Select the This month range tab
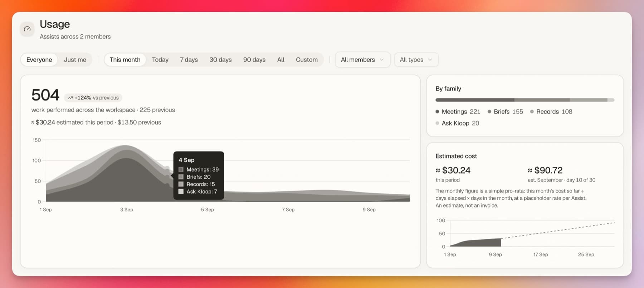This screenshot has height=288, width=644. [125, 60]
